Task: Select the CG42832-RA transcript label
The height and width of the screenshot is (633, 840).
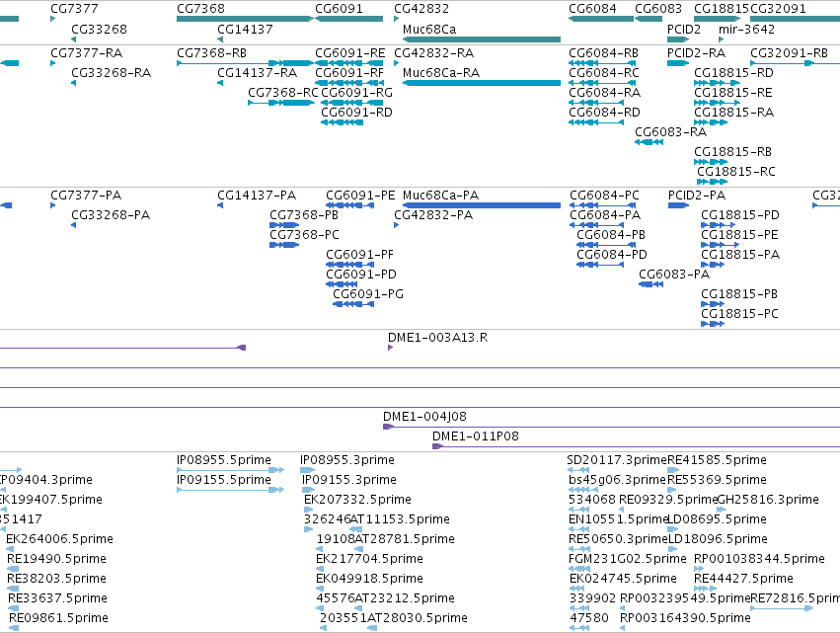Action: [434, 53]
